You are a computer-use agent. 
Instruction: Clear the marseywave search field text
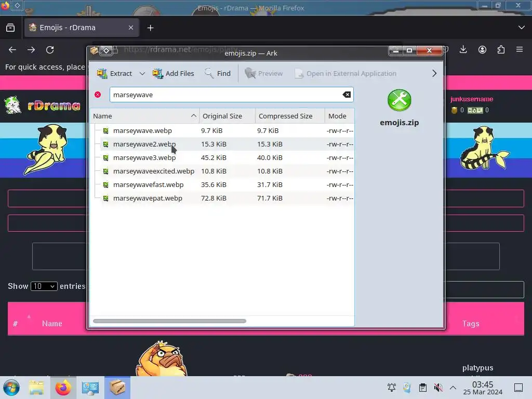[347, 95]
